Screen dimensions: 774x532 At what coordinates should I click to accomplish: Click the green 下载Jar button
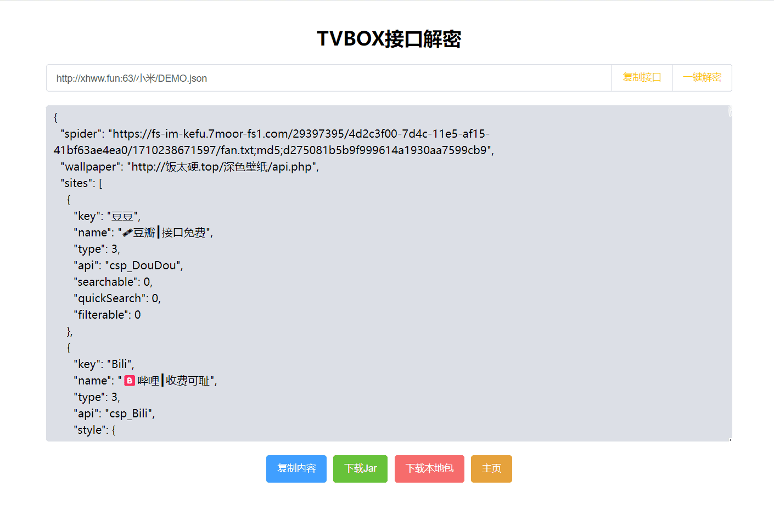click(x=360, y=469)
